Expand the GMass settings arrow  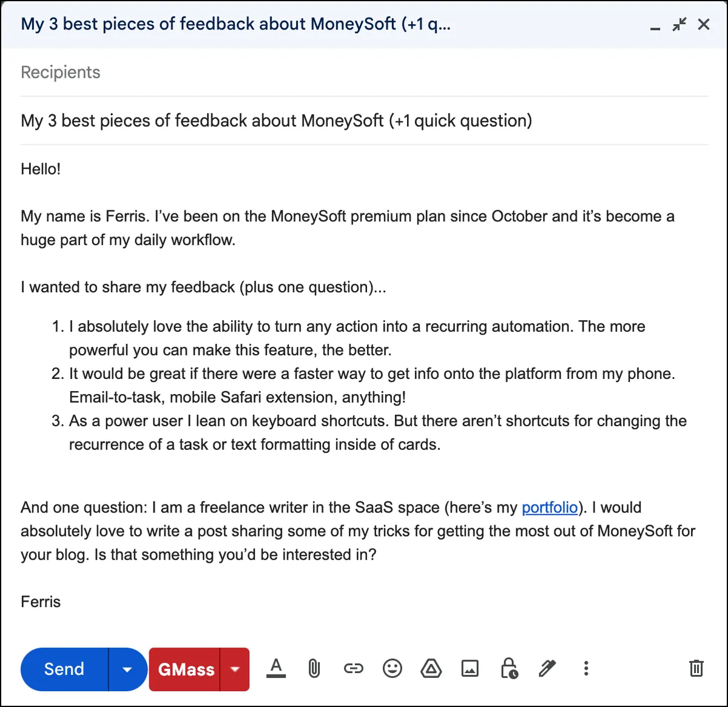pos(235,669)
